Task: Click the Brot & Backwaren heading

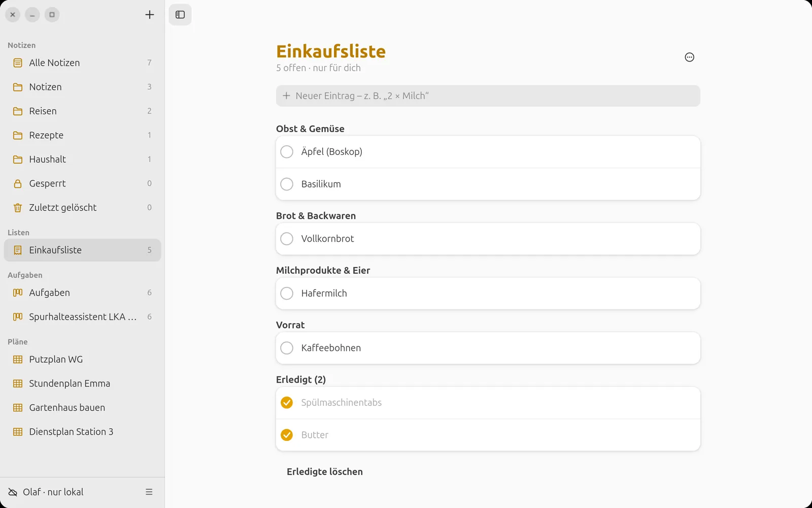Action: pos(316,216)
